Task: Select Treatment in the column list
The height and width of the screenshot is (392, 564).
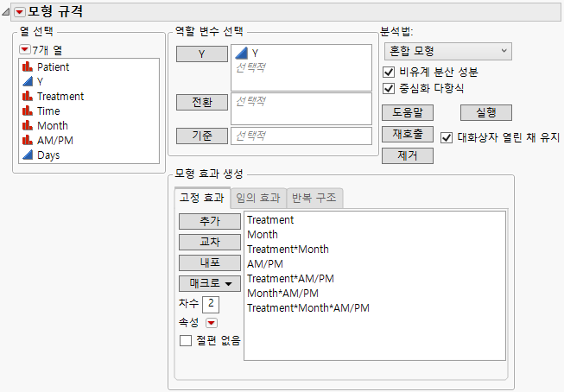Action: pos(60,97)
